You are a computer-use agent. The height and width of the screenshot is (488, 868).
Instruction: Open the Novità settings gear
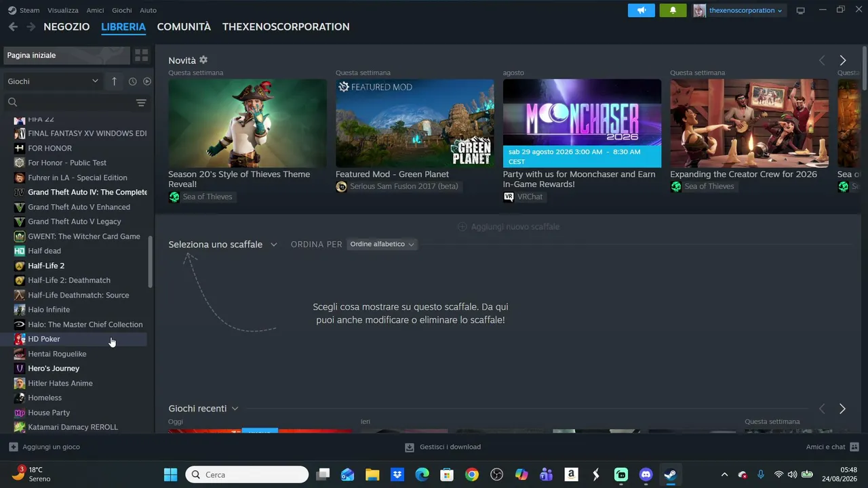click(x=203, y=60)
